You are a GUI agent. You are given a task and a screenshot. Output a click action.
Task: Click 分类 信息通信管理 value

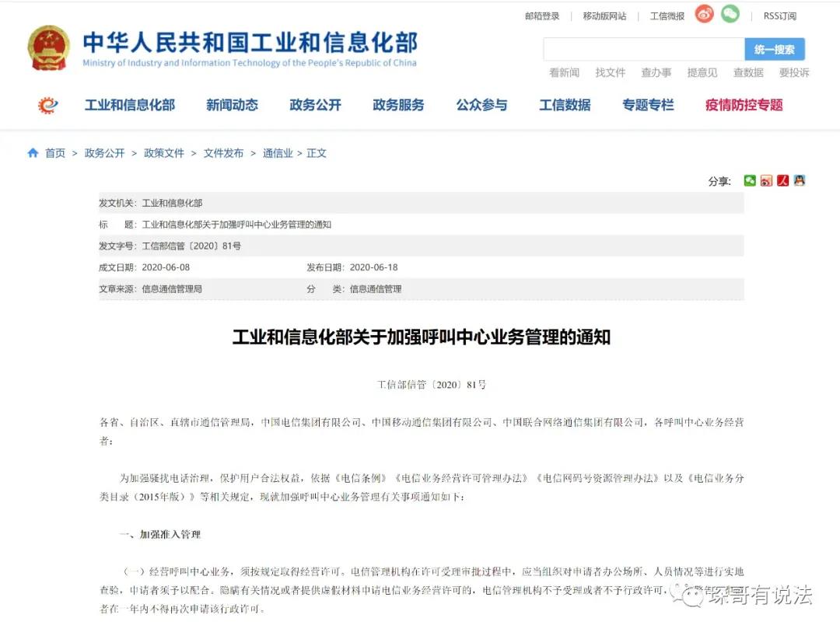(x=376, y=288)
